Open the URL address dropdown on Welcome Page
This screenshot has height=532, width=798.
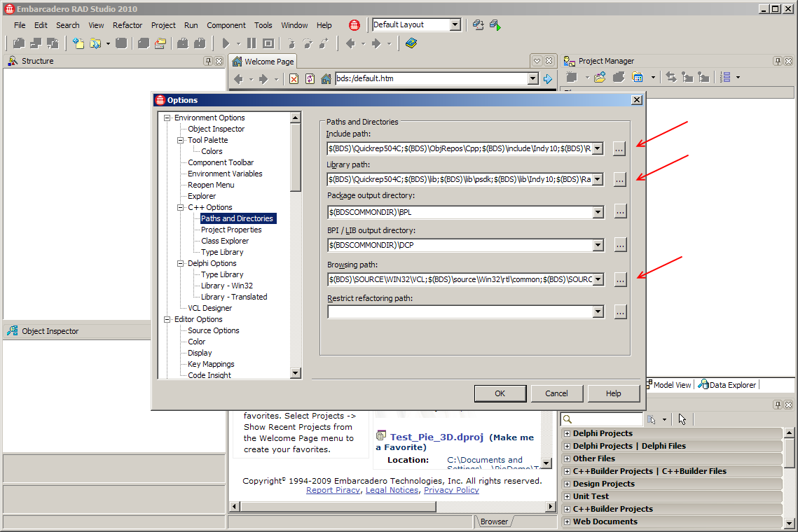[533, 78]
